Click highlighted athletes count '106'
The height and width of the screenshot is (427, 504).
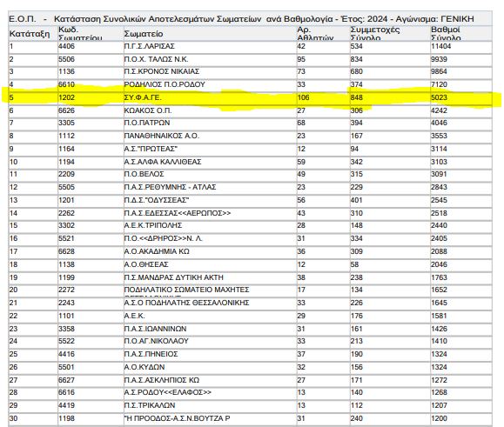coord(304,97)
